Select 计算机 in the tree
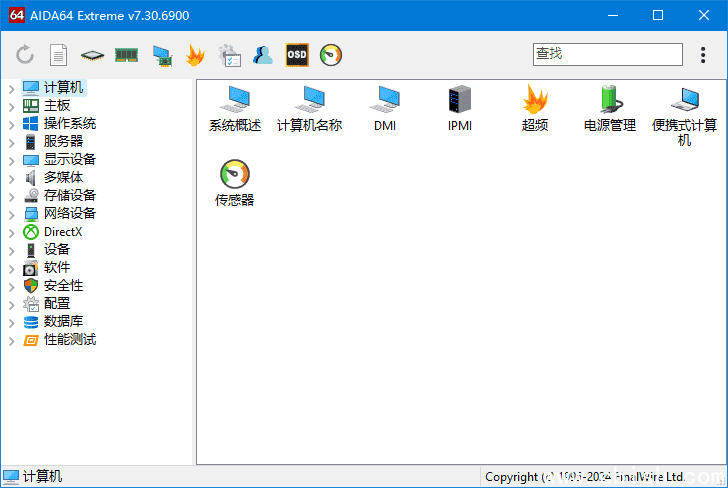This screenshot has height=488, width=728. tap(63, 87)
